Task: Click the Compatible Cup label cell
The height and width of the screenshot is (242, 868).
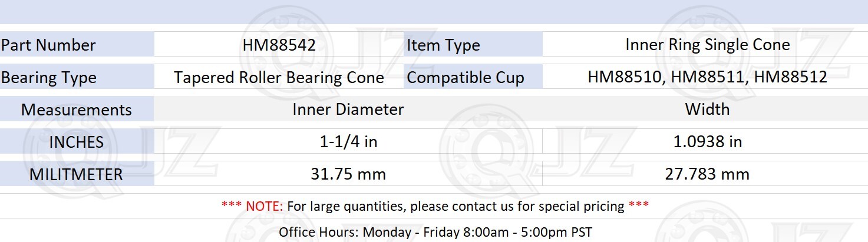Action: 473,78
